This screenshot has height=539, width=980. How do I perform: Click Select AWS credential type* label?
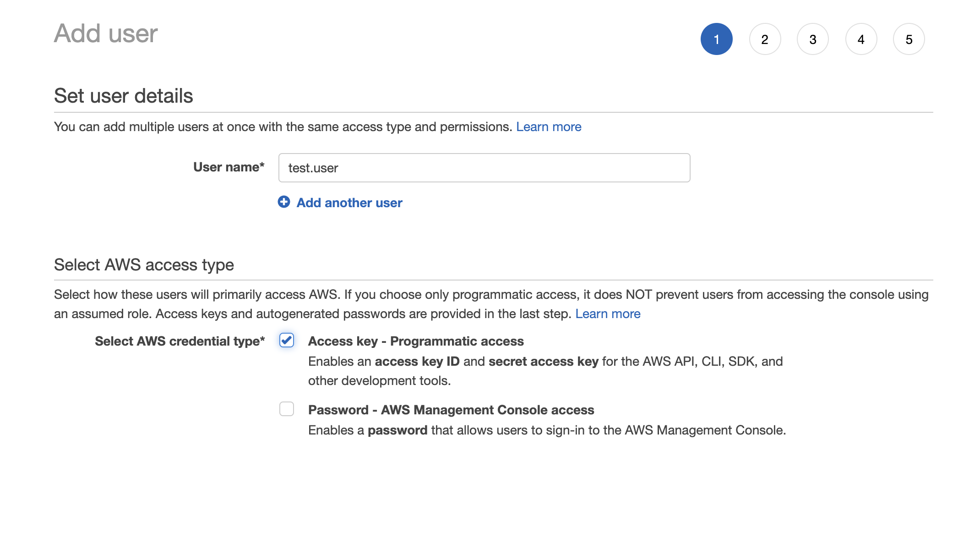pyautogui.click(x=180, y=341)
